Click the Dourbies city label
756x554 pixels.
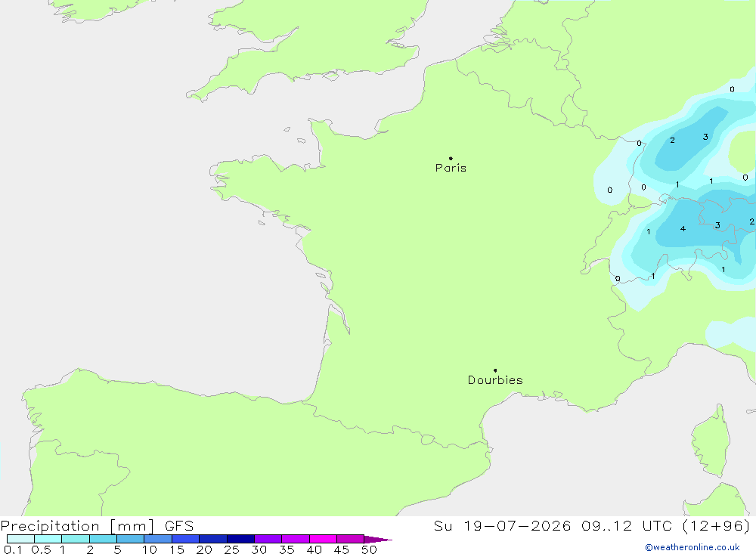click(x=495, y=380)
